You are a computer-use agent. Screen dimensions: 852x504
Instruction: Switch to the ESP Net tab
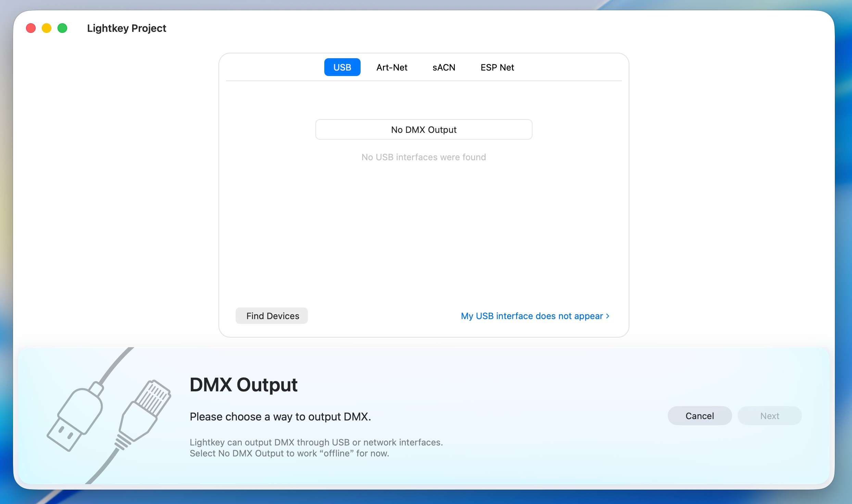click(497, 67)
